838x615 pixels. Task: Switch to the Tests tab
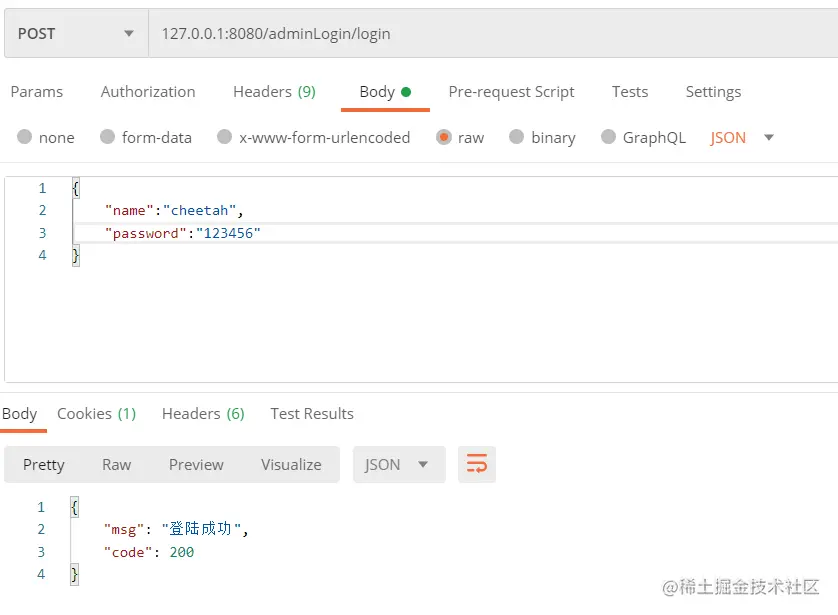[x=630, y=92]
